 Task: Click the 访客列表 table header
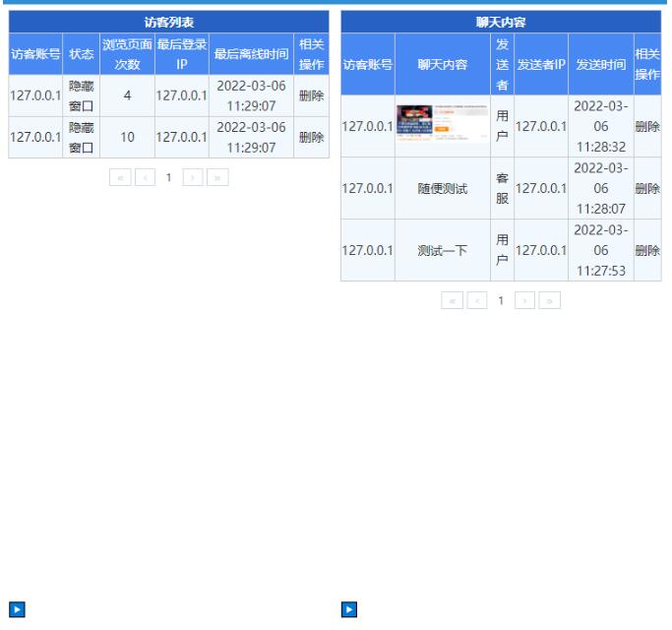point(168,22)
